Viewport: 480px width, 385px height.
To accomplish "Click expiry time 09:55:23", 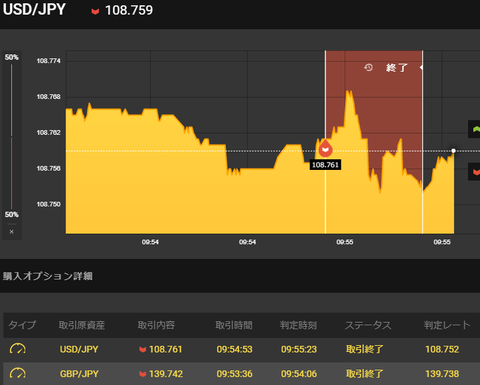I will (299, 349).
